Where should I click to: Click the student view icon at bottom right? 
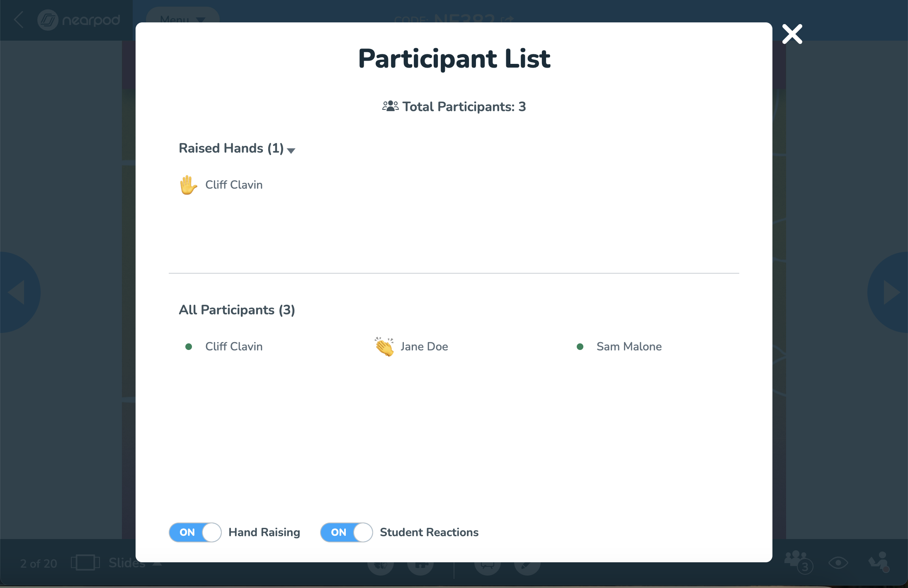pos(879,561)
